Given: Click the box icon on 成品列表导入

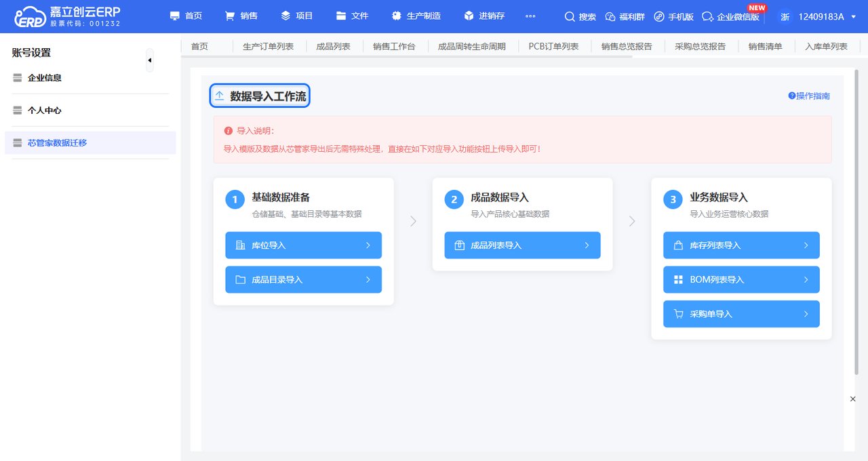Looking at the screenshot, I should coord(459,245).
